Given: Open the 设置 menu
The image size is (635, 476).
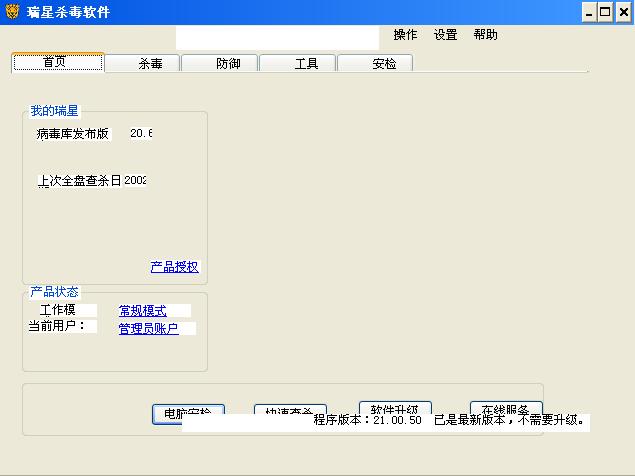Looking at the screenshot, I should click(445, 35).
